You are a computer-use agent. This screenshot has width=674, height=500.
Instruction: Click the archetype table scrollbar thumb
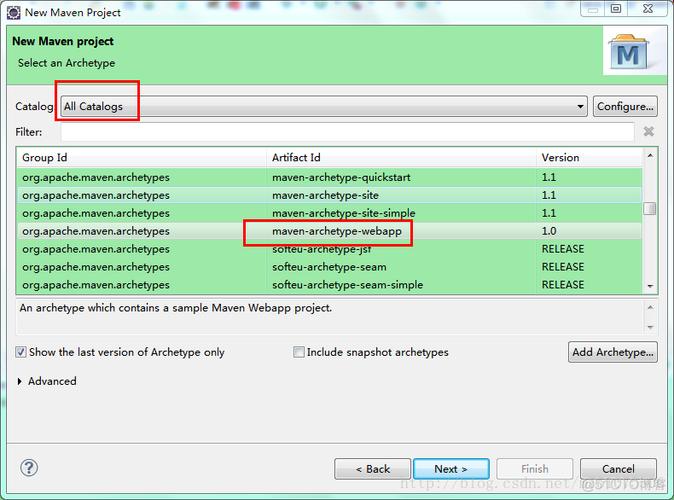pos(650,209)
